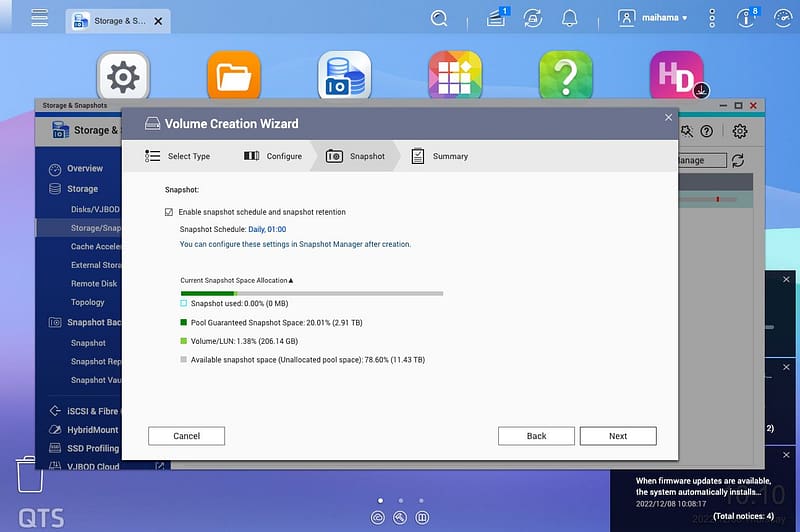Screen dimensions: 800x532
Task: Open Storage & Snapshots desktop icon
Action: [344, 76]
